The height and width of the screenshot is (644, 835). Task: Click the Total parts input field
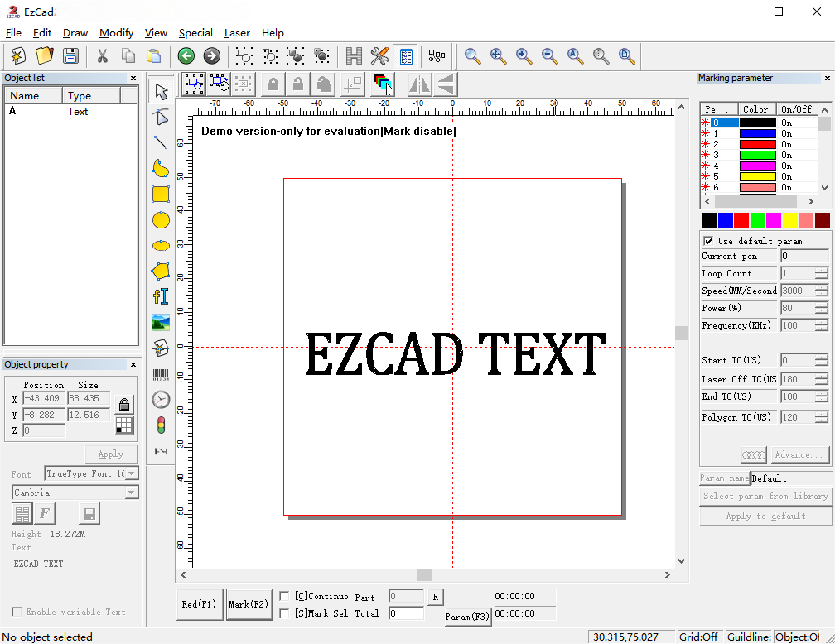tap(406, 613)
